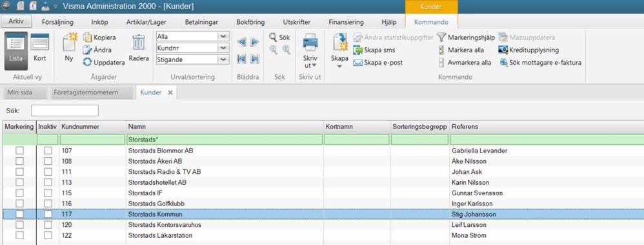Open the Stigande sort order dropdown

click(223, 59)
